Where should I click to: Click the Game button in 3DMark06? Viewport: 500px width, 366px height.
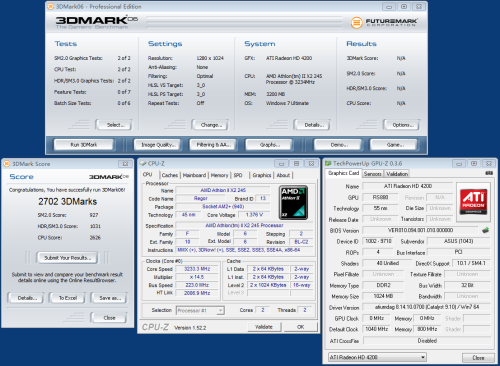(x=394, y=145)
